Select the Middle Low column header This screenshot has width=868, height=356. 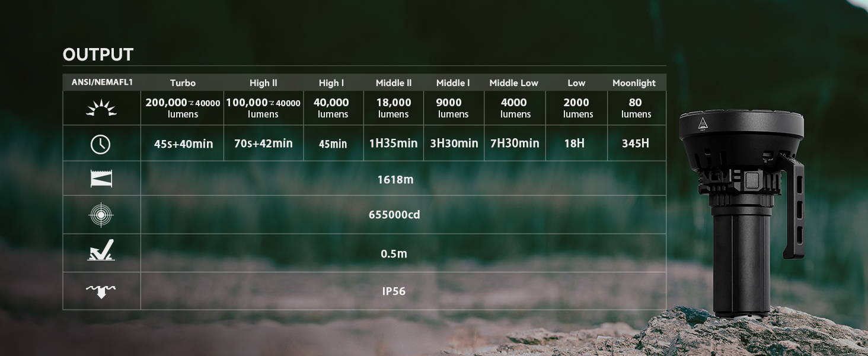514,83
